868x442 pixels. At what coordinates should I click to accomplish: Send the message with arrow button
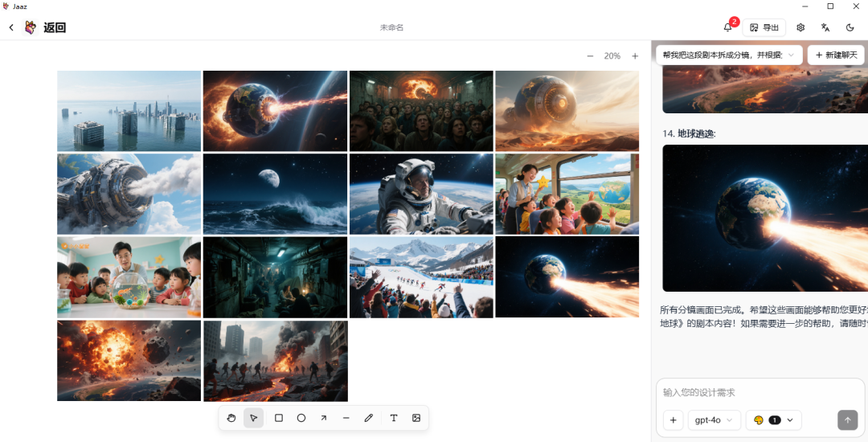[x=848, y=419]
